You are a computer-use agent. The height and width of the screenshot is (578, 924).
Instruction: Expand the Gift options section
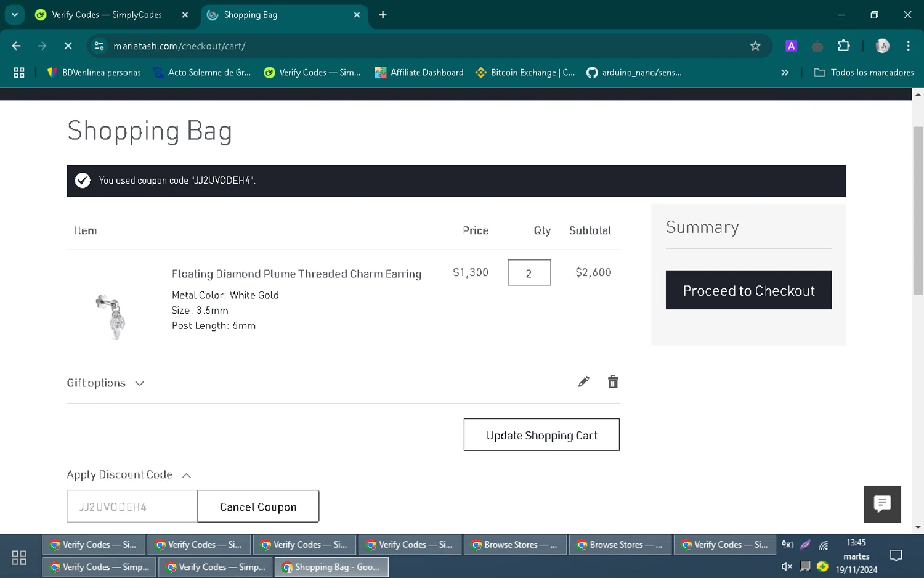[105, 383]
